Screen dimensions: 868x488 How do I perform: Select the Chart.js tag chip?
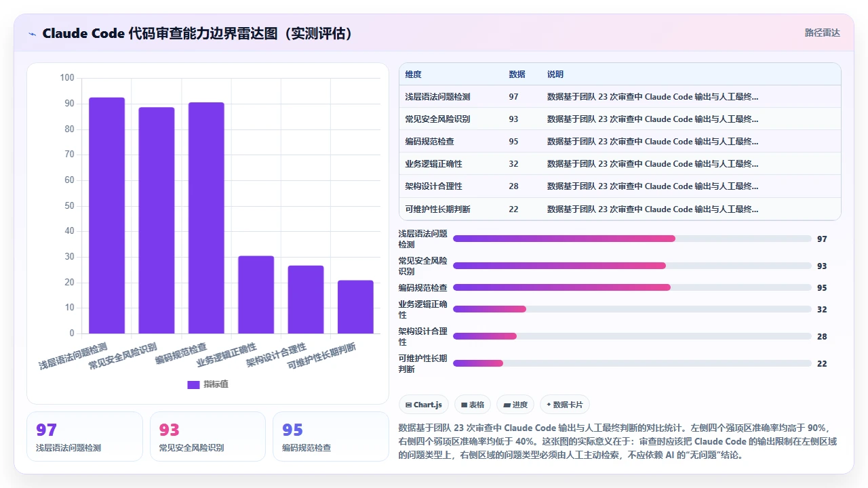[x=424, y=405]
